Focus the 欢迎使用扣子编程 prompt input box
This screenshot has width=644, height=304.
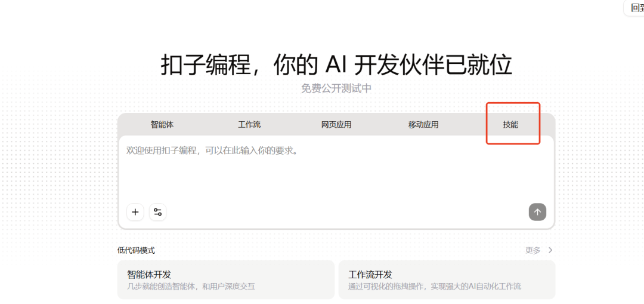pyautogui.click(x=212, y=151)
